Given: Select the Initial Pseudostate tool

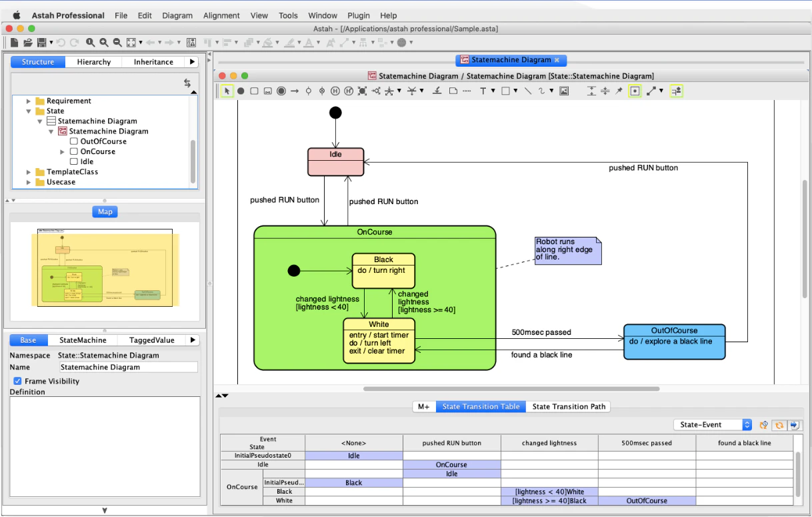Looking at the screenshot, I should pos(241,91).
